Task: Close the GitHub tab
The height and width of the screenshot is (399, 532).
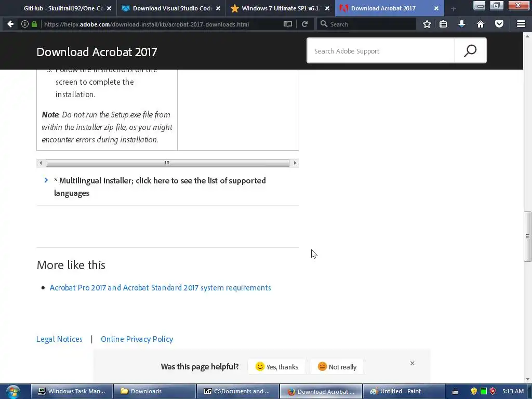Action: [109, 8]
